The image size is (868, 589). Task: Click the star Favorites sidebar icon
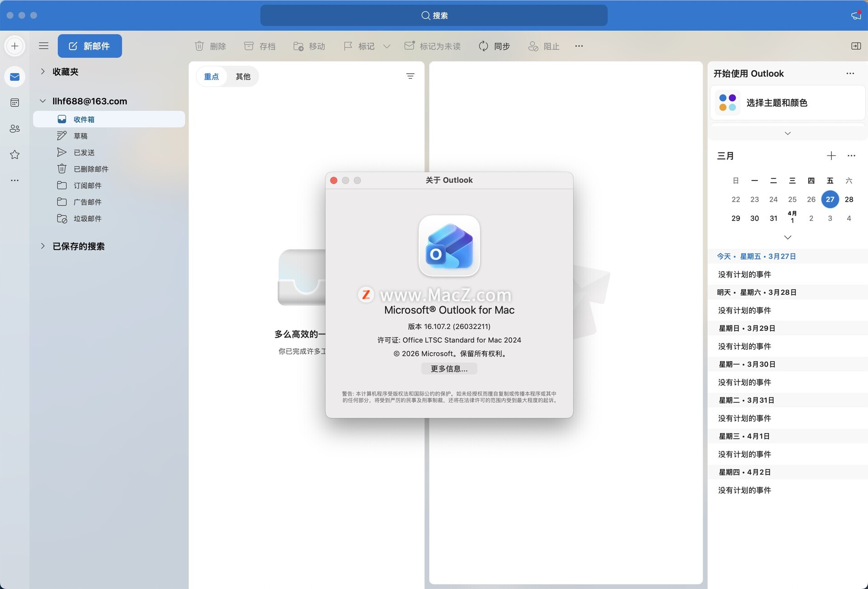coord(14,155)
